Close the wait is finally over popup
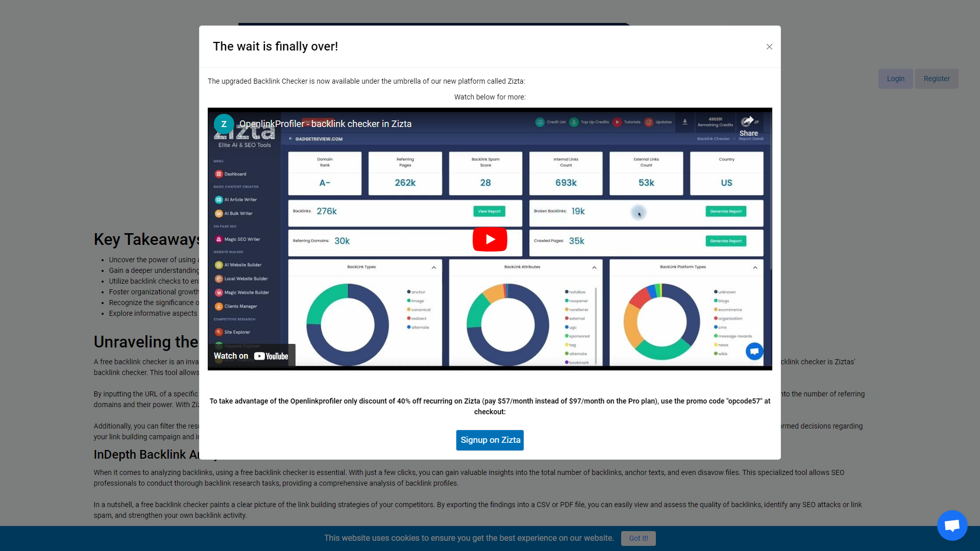Image resolution: width=980 pixels, height=551 pixels. (769, 47)
